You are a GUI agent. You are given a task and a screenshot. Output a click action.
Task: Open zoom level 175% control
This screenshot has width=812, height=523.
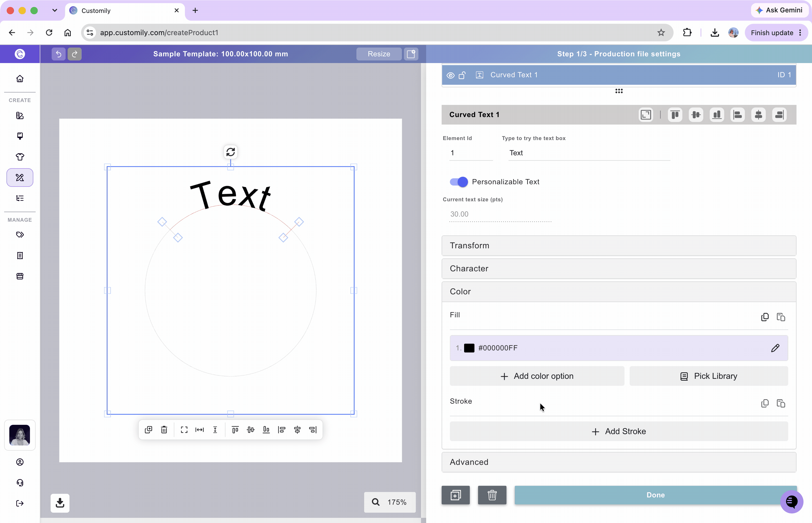pyautogui.click(x=390, y=502)
